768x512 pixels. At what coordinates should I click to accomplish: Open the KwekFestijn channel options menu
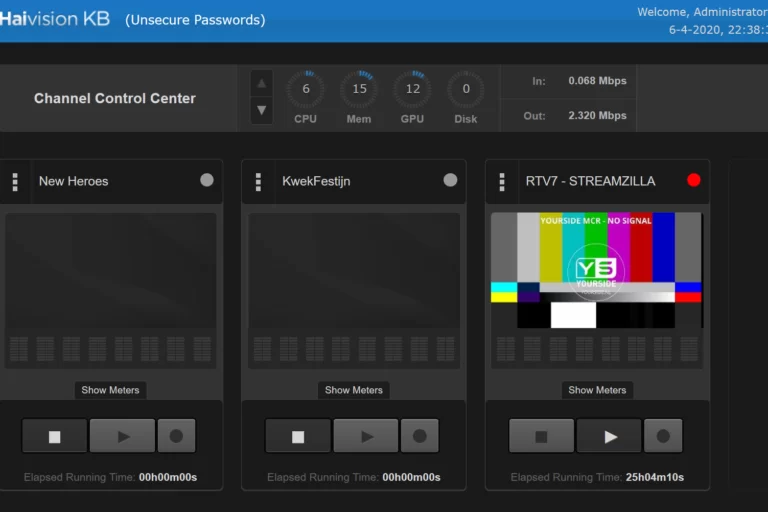[x=258, y=182]
